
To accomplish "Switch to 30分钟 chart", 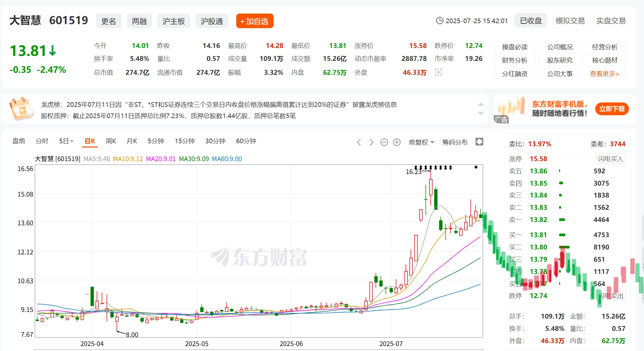I will coord(215,141).
